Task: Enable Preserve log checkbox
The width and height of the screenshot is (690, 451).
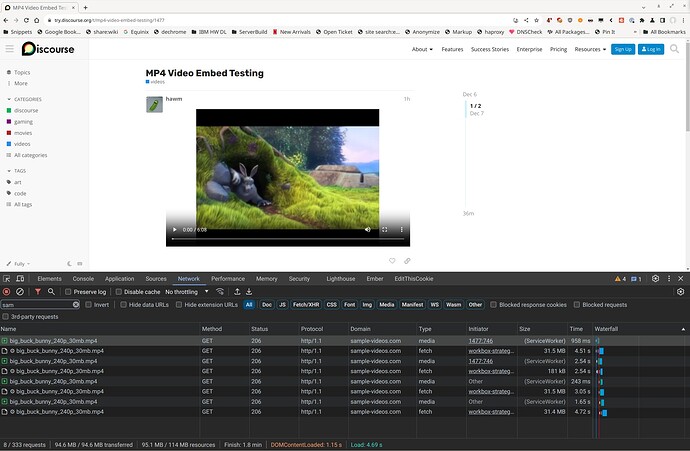Action: click(x=68, y=292)
